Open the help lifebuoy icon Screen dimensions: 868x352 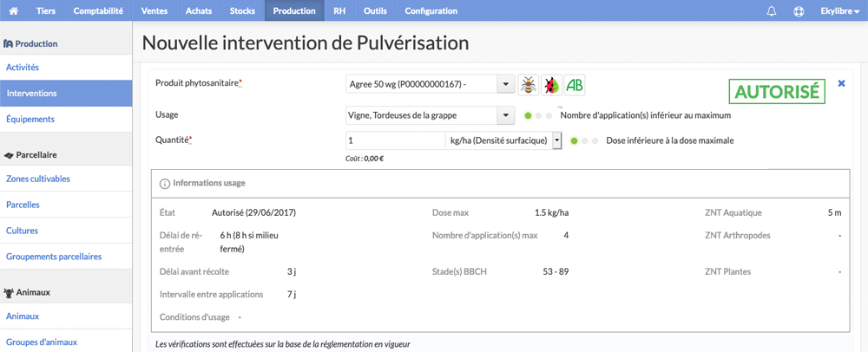coord(799,11)
